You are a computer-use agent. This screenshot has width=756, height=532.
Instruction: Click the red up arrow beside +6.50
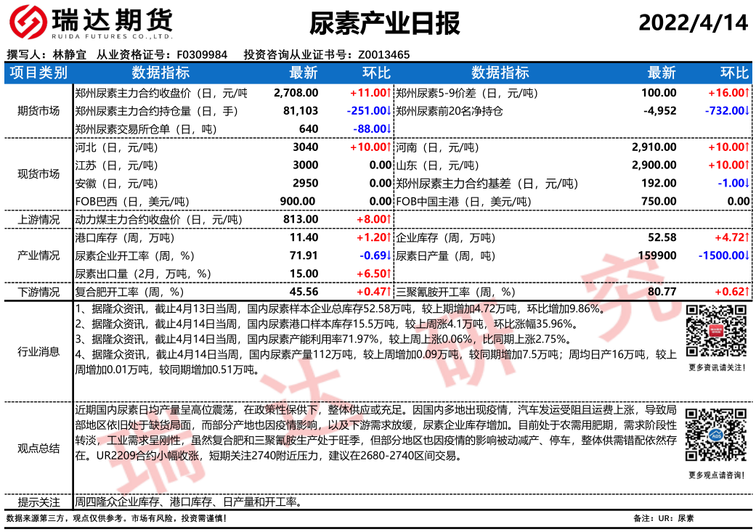tap(389, 274)
